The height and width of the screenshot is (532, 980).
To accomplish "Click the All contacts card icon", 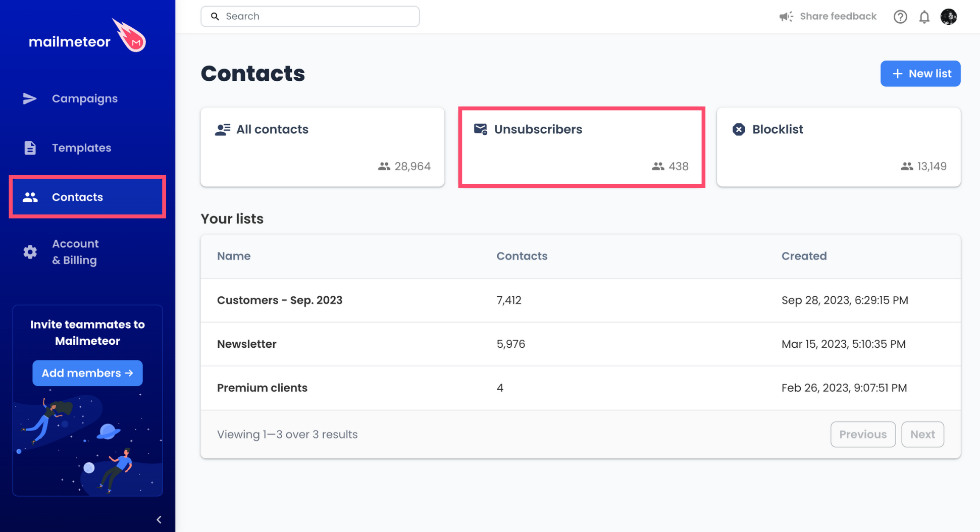I will (223, 129).
